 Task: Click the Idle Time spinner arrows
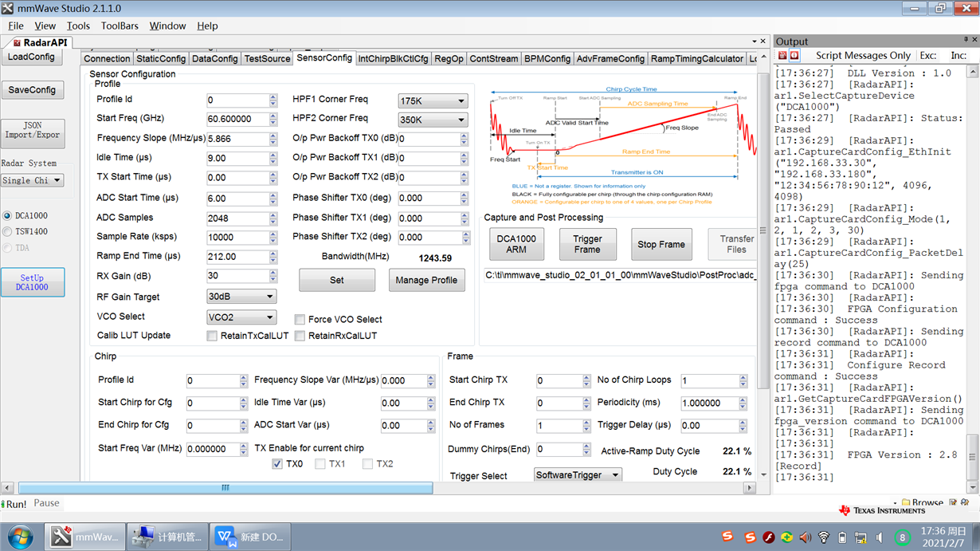click(x=273, y=158)
